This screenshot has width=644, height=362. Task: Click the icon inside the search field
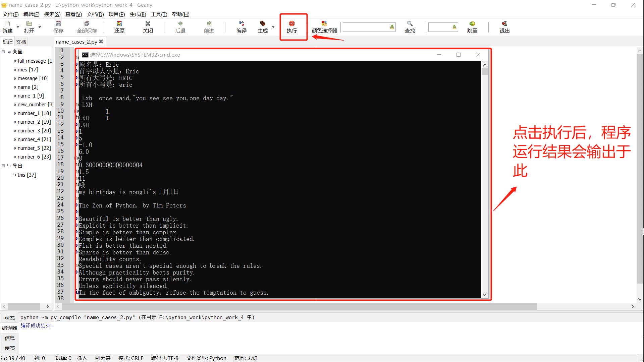coord(392,27)
